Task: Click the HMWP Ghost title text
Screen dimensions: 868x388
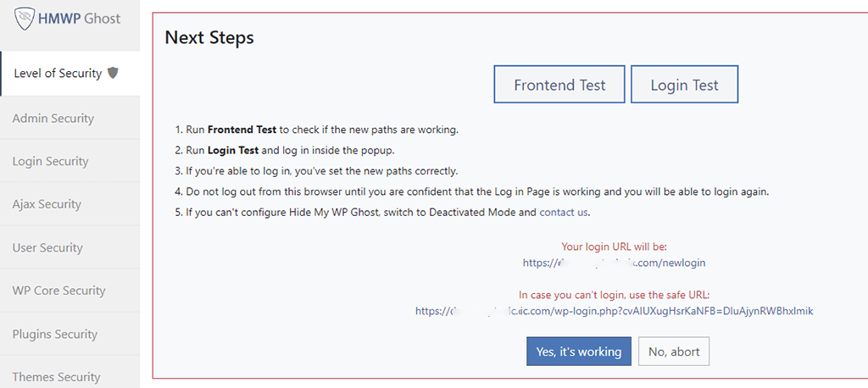Action: 79,19
